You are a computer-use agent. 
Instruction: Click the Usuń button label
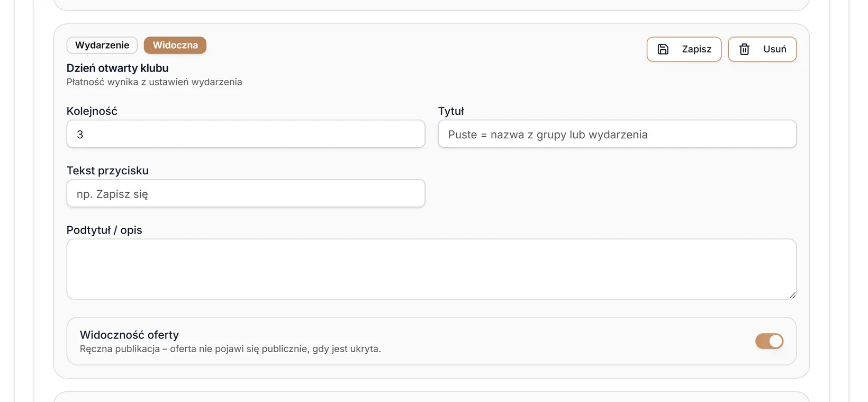(775, 49)
